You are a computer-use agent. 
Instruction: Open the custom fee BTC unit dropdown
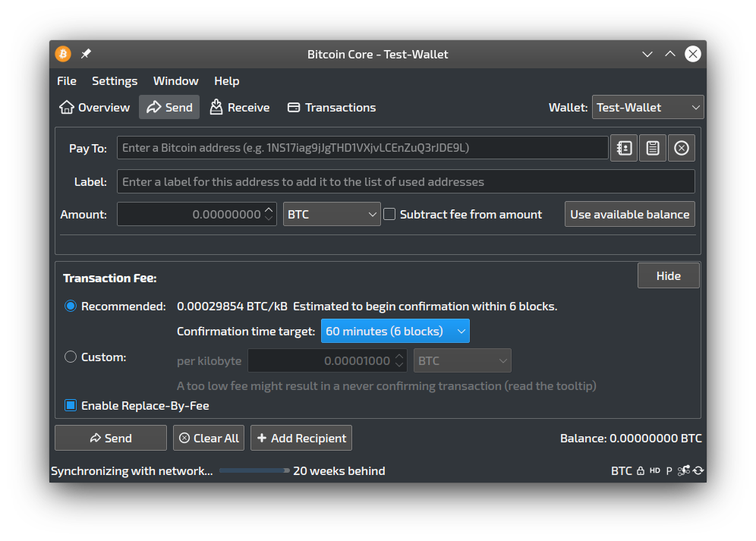[462, 360]
